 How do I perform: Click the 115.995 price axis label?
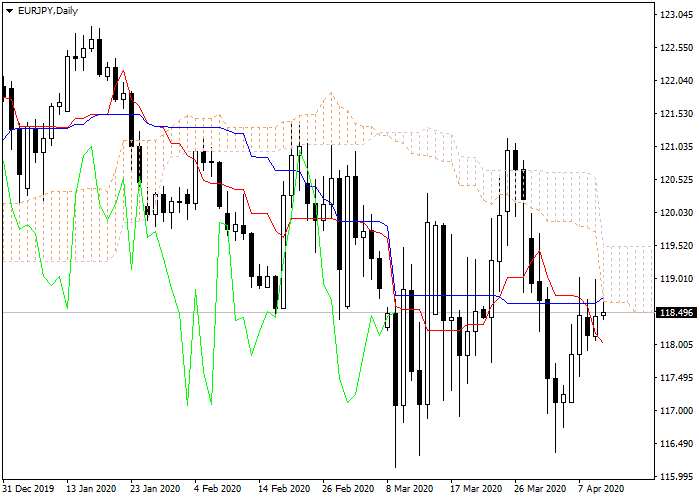(x=677, y=477)
